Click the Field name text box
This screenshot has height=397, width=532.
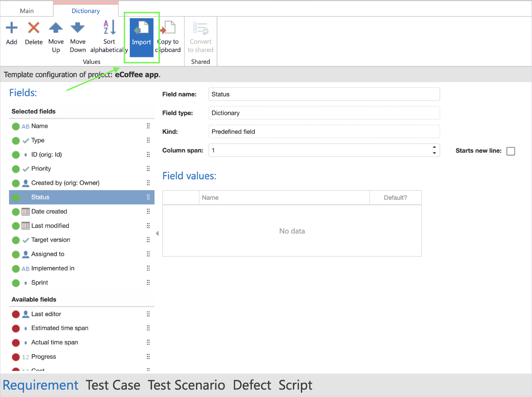[x=324, y=94]
